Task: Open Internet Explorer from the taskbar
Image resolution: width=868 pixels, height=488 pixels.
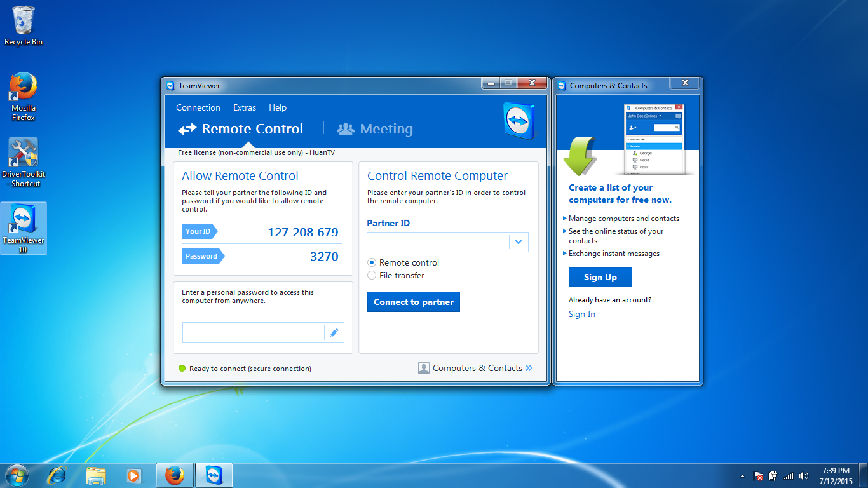Action: (x=57, y=475)
